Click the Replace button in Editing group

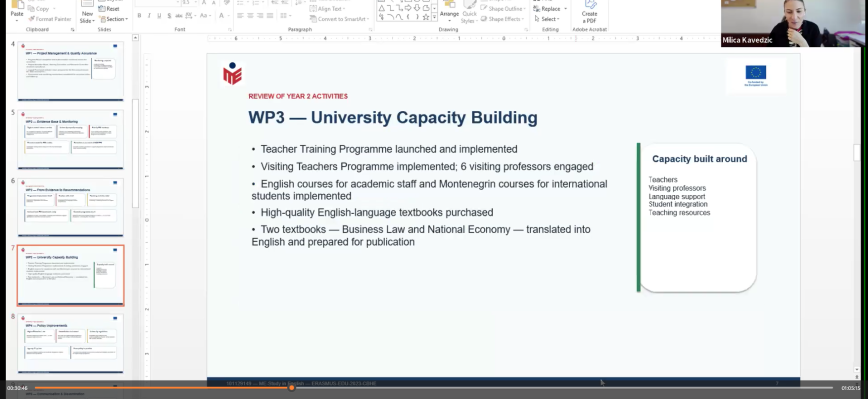coord(549,9)
